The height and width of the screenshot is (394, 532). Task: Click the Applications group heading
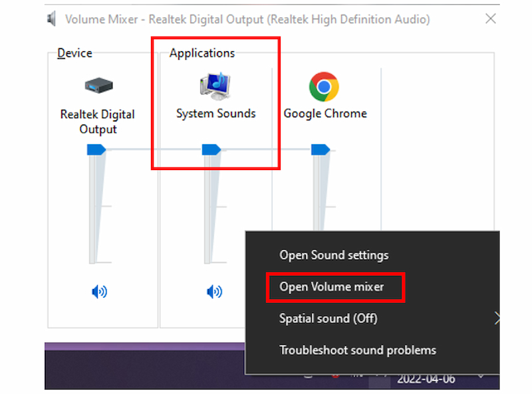[x=202, y=53]
